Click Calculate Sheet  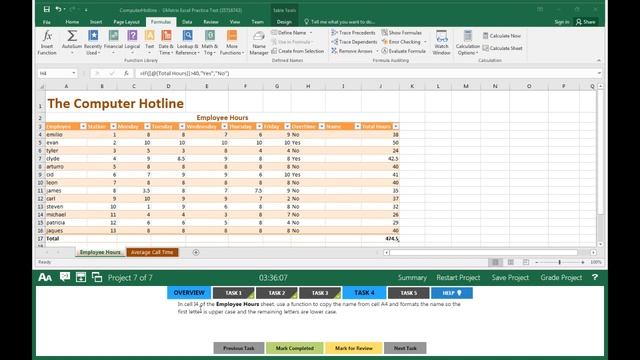(502, 48)
